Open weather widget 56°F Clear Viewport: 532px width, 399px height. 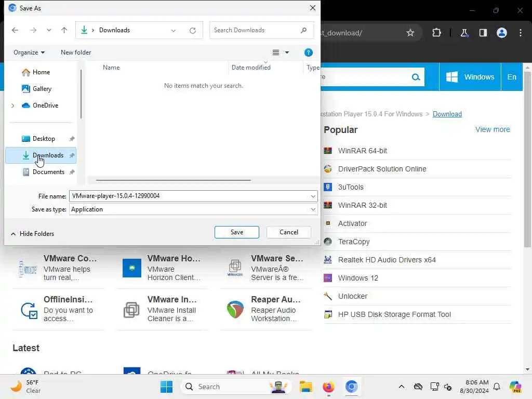point(25,387)
